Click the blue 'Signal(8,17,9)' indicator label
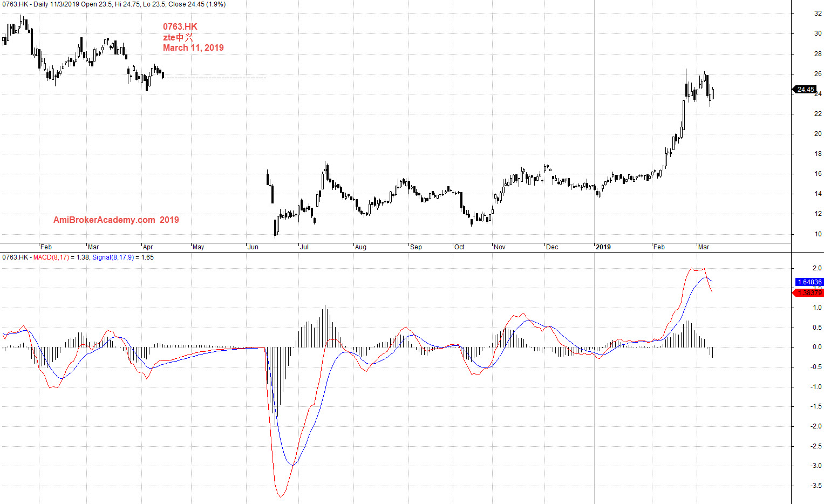 (x=113, y=257)
